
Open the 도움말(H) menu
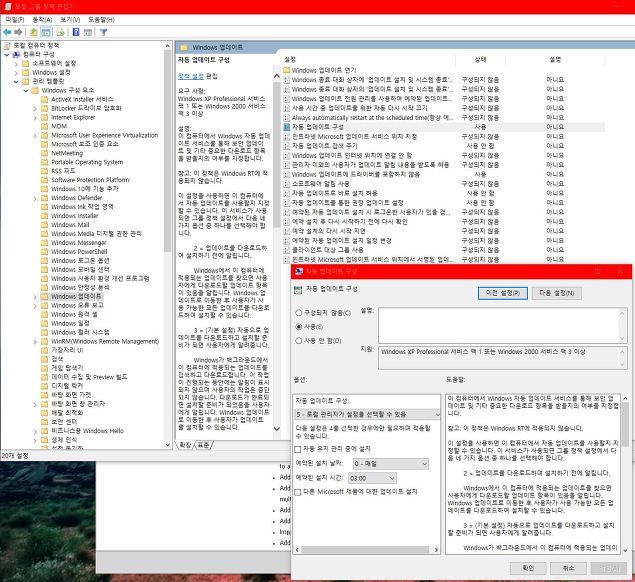101,19
